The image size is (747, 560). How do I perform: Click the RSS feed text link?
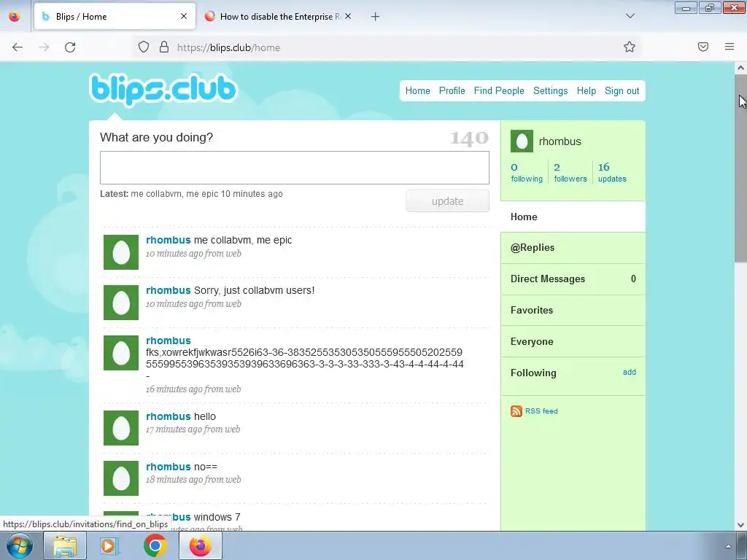541,411
